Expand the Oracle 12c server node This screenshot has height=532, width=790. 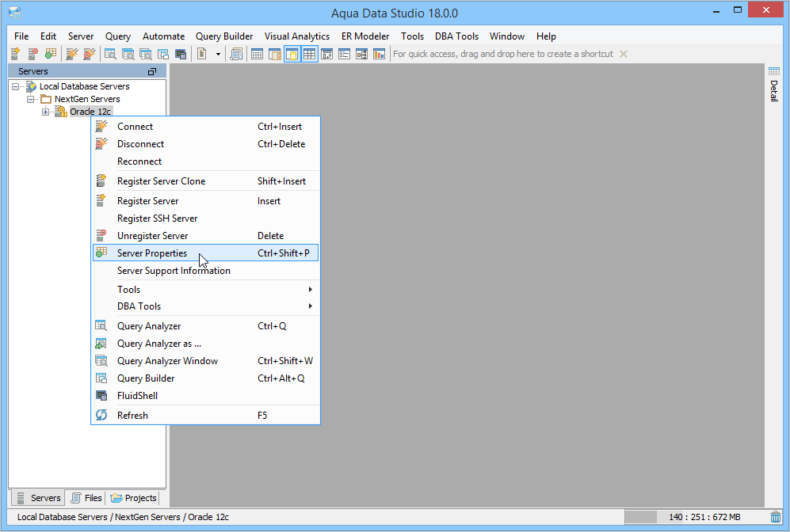coord(45,112)
